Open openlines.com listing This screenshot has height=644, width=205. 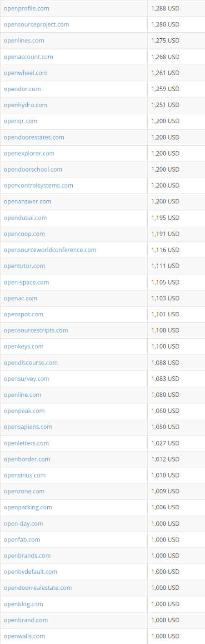[24, 41]
